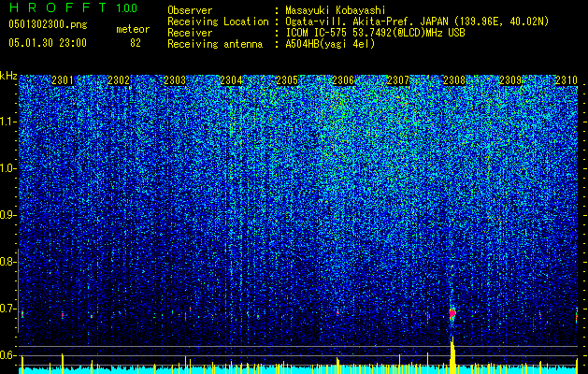Click the 2306 time marker
588x374 pixels.
pos(343,79)
